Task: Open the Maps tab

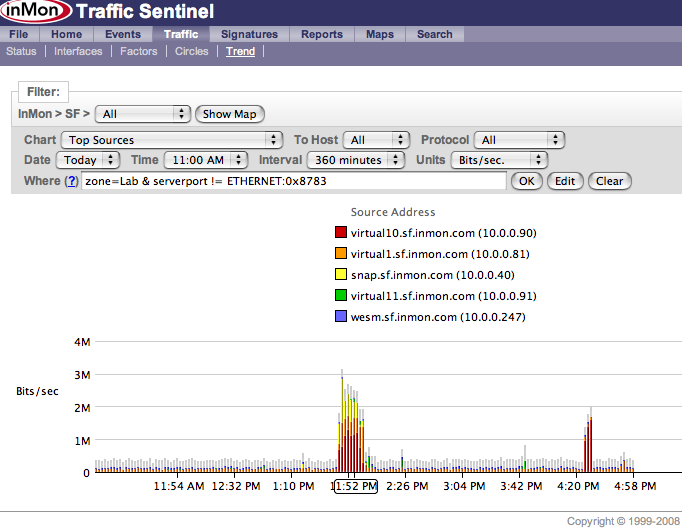Action: [x=380, y=34]
